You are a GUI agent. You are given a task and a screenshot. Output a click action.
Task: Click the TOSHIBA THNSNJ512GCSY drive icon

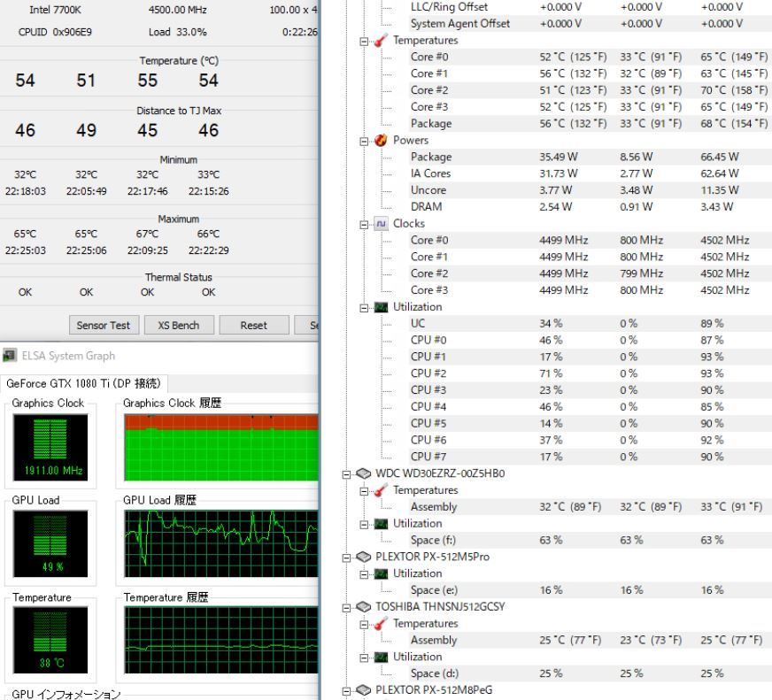point(360,607)
